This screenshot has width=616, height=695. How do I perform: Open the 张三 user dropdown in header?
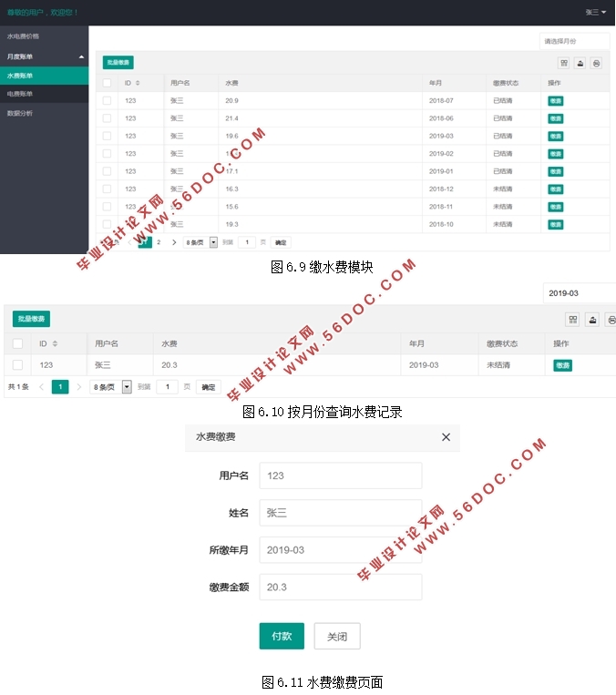click(595, 12)
